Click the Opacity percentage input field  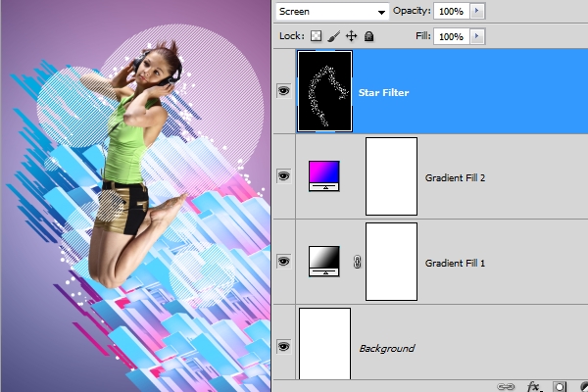450,11
